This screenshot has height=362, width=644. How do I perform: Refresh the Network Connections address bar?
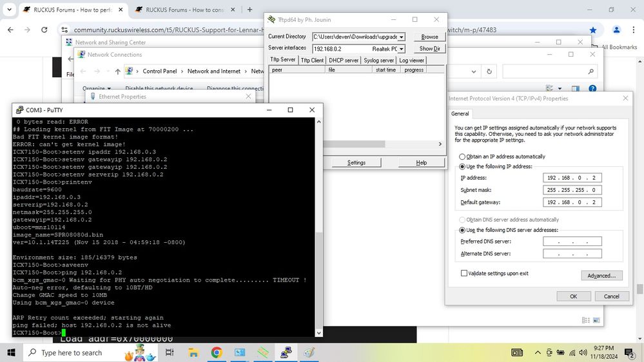[x=489, y=71]
